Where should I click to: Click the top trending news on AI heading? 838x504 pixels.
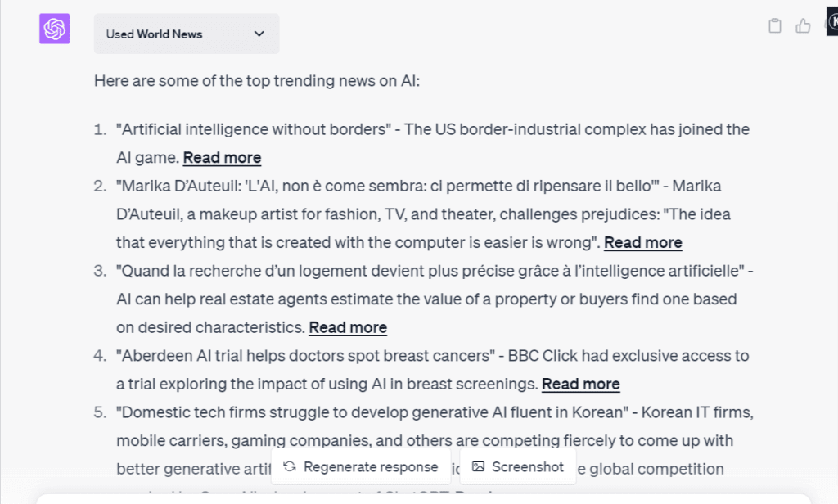tap(257, 81)
